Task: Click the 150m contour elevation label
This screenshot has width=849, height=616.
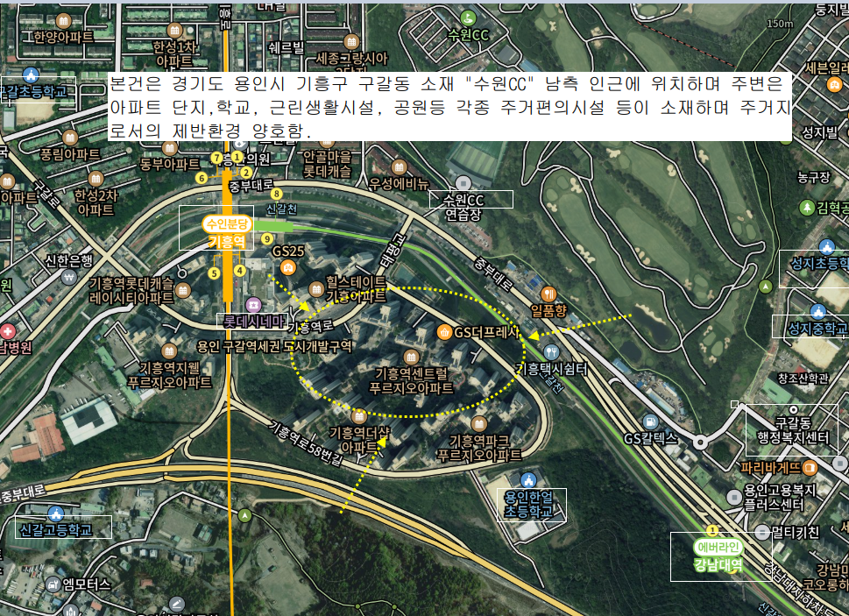Action: (x=781, y=24)
